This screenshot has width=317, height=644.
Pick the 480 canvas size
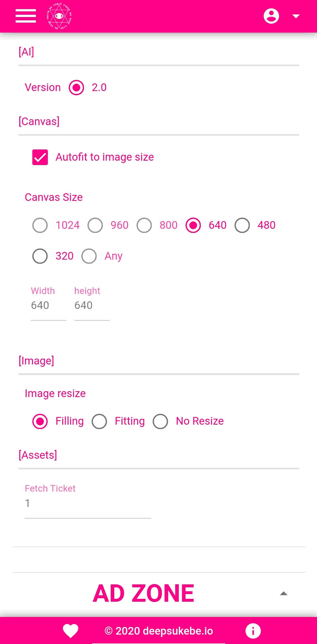[242, 225]
